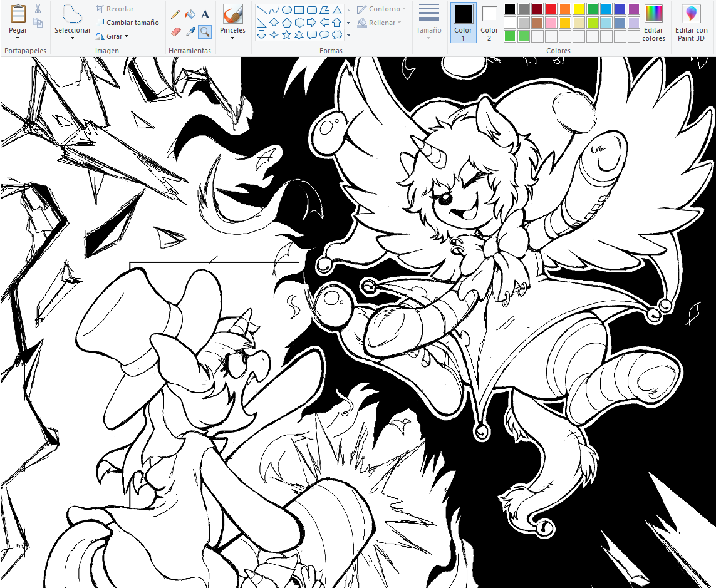Choose the Left arrow shape
The width and height of the screenshot is (716, 588).
pyautogui.click(x=324, y=23)
